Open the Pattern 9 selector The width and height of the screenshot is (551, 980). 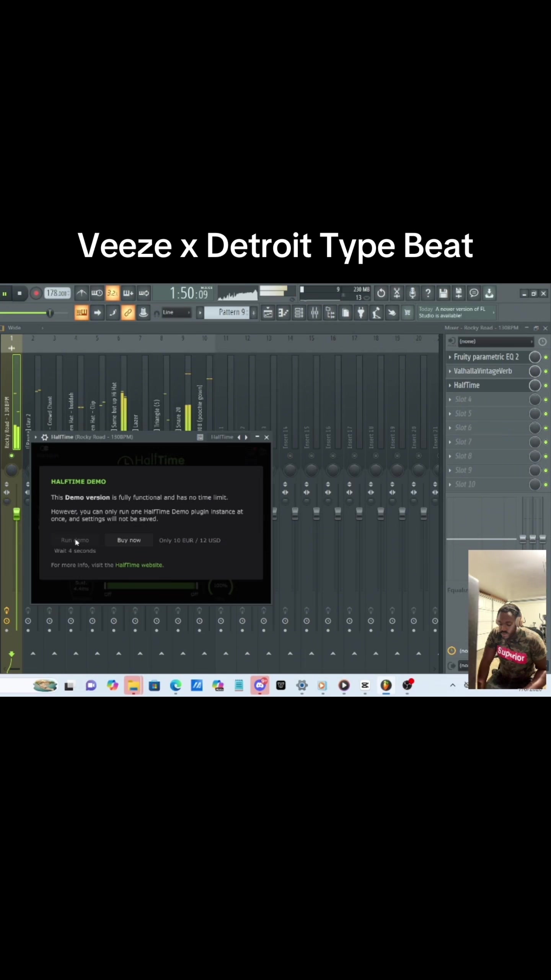pyautogui.click(x=227, y=312)
